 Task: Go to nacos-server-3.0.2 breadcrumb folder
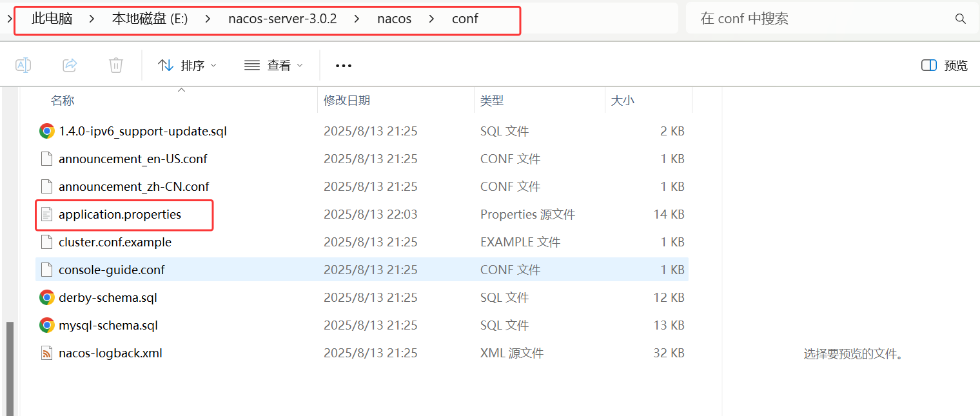pyautogui.click(x=282, y=19)
